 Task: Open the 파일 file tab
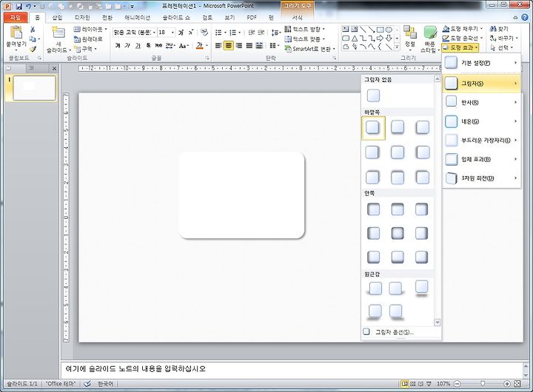click(15, 17)
